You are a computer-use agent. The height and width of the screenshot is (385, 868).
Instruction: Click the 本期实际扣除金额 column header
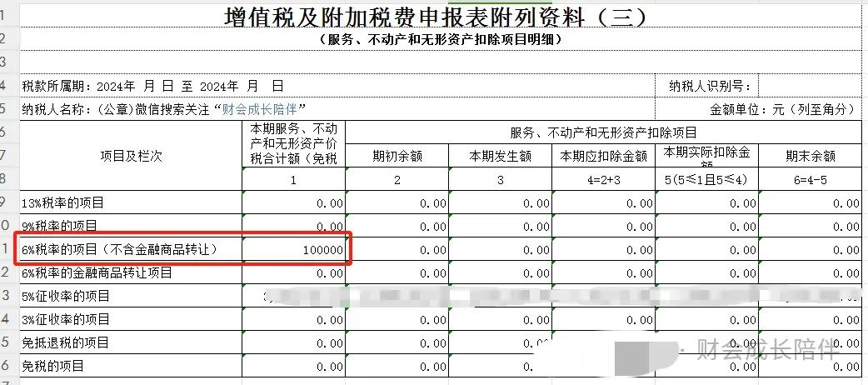707,156
